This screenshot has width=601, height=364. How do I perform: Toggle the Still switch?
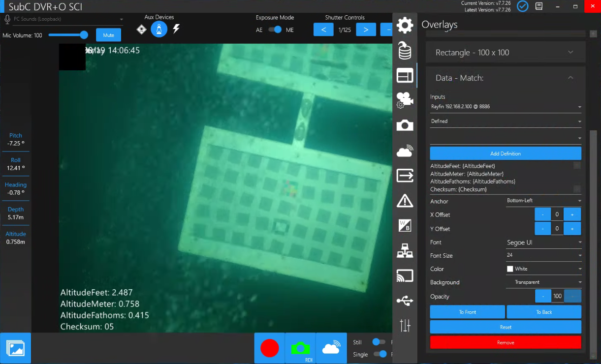[378, 342]
